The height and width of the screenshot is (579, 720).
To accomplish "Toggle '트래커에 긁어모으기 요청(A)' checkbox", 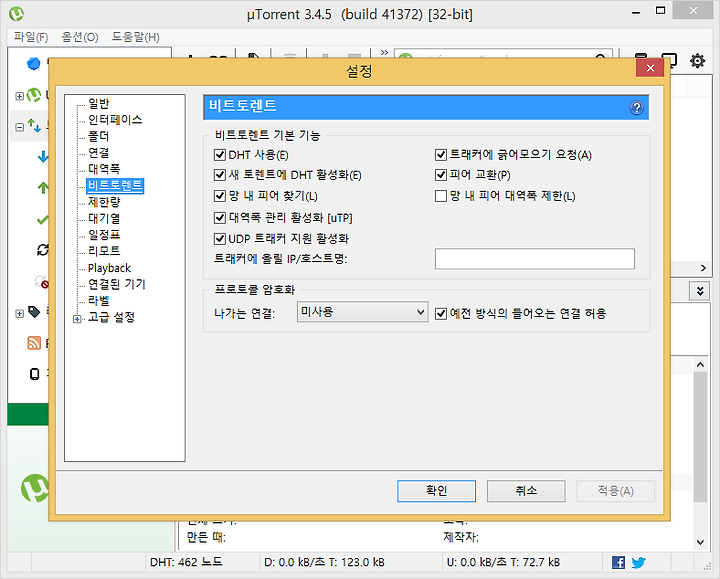I will [x=441, y=155].
